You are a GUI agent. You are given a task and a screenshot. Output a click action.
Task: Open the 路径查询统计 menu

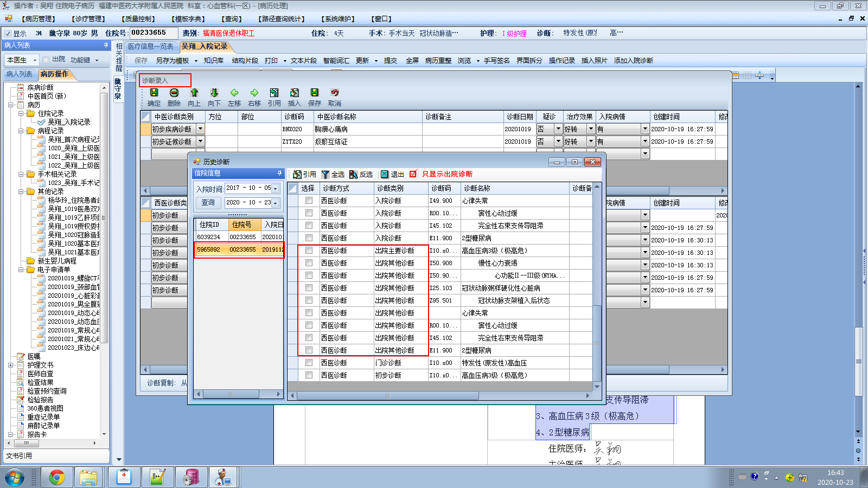click(282, 19)
